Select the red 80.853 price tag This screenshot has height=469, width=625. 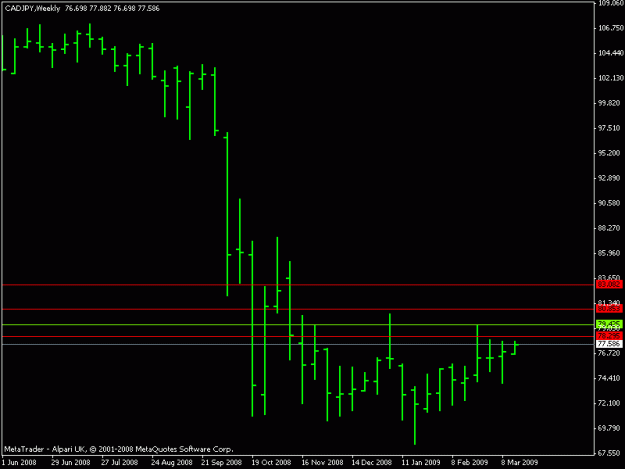tap(609, 309)
